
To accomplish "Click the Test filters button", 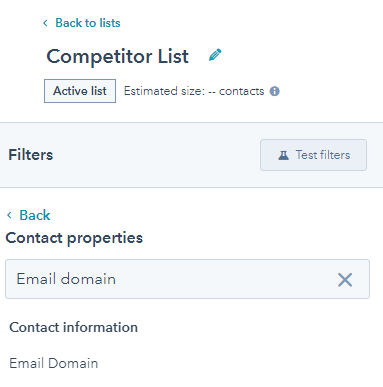I will (313, 155).
